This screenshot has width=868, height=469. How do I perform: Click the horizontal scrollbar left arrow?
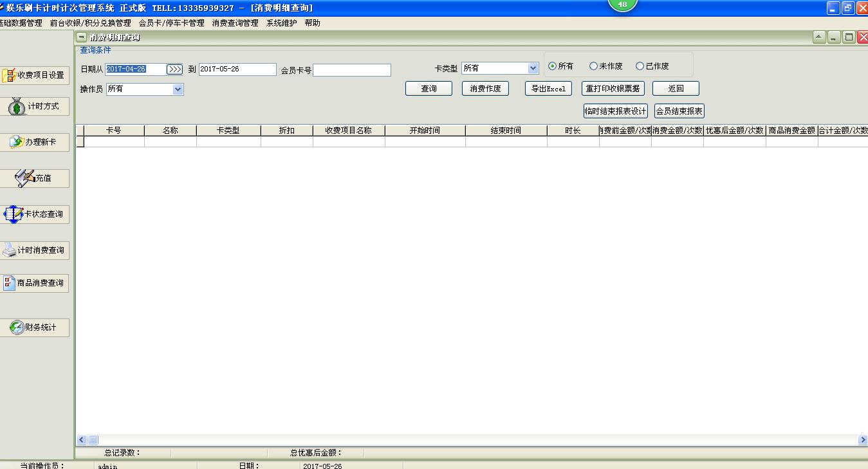(x=82, y=440)
